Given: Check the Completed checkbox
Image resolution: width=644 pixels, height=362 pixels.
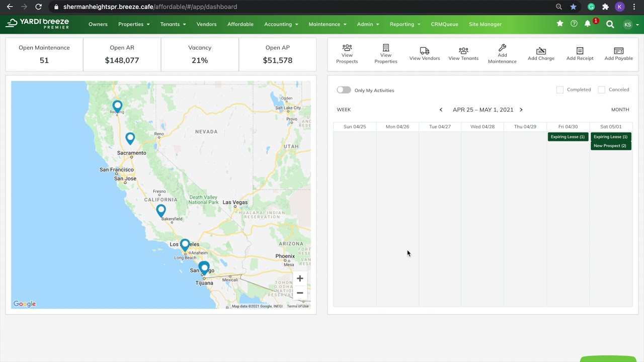Looking at the screenshot, I should click(560, 89).
